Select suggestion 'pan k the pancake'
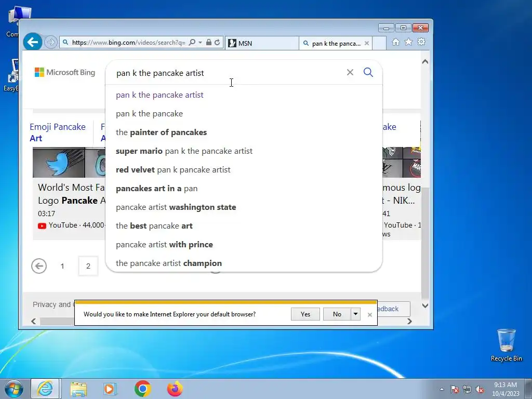This screenshot has width=532, height=399. (244, 114)
